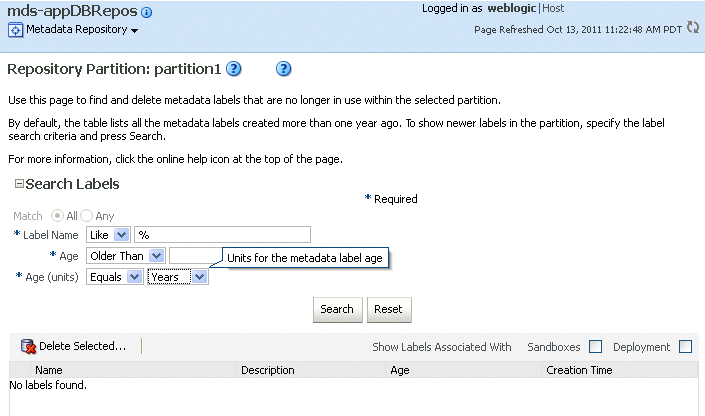Click the Metadata Repository target icon

tap(15, 29)
